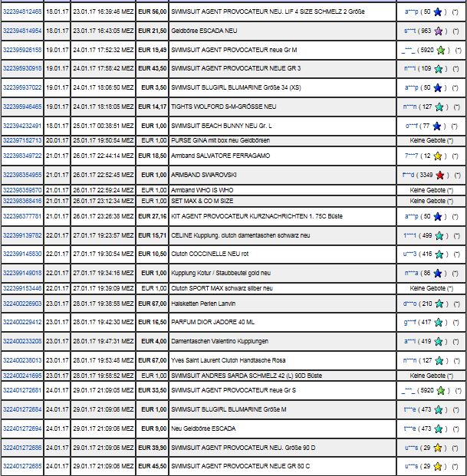This screenshot has height=476, width=467.
Task: Click the teal star in the BLUGIRL BLUMARINE Größe M row
Action: [x=439, y=410]
